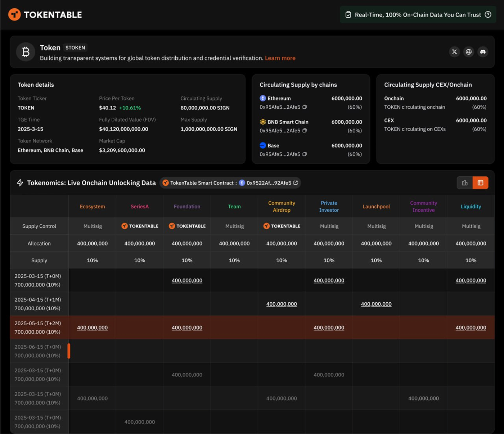504x434 pixels.
Task: Click Circulating Supply 80,000,000.00 SIGN
Action: (x=205, y=108)
